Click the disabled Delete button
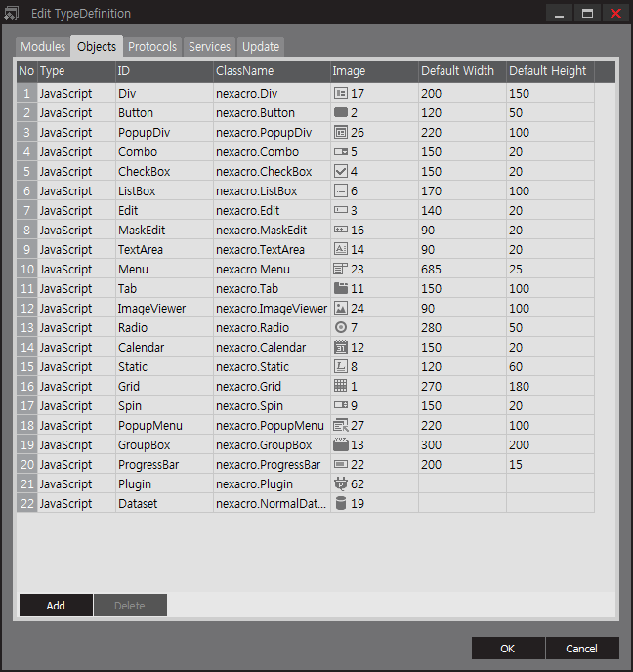Viewport: 633px width, 672px height. (130, 606)
